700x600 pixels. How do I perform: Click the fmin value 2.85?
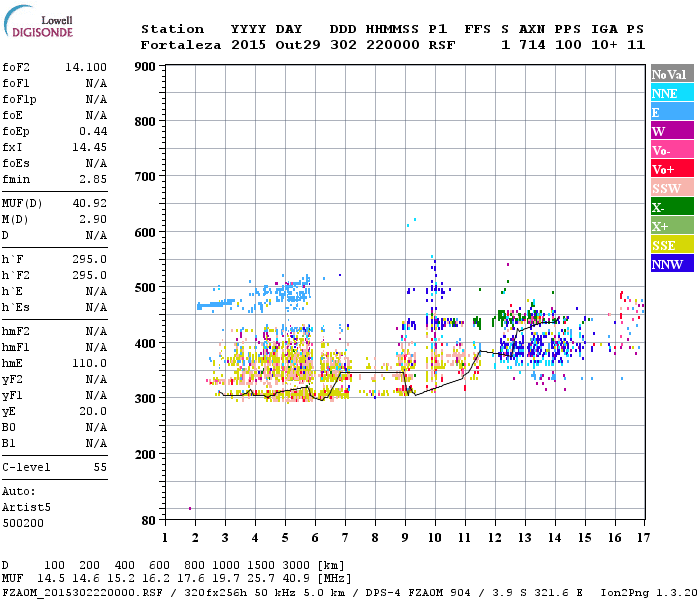click(93, 179)
